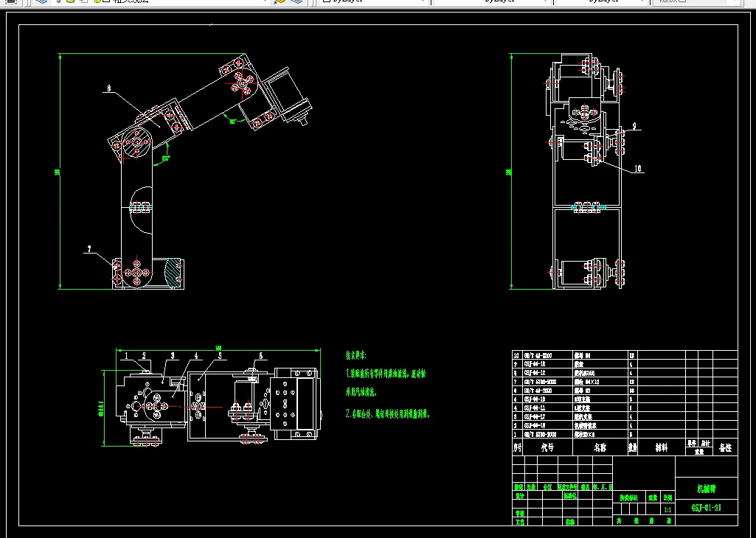Select the 180 length dimension above the top view
This screenshot has height=538, width=756.
click(218, 348)
